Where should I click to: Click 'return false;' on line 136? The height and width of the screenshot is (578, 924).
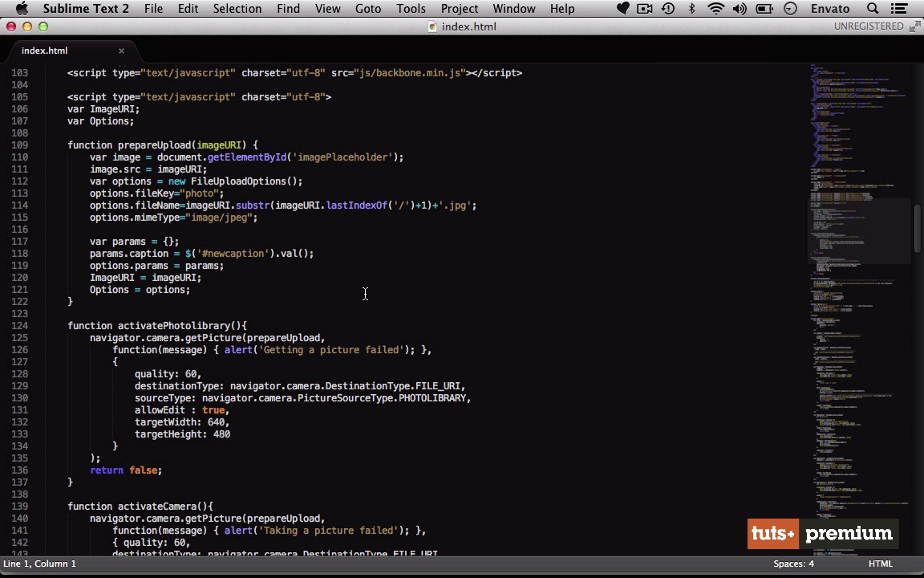(x=125, y=470)
